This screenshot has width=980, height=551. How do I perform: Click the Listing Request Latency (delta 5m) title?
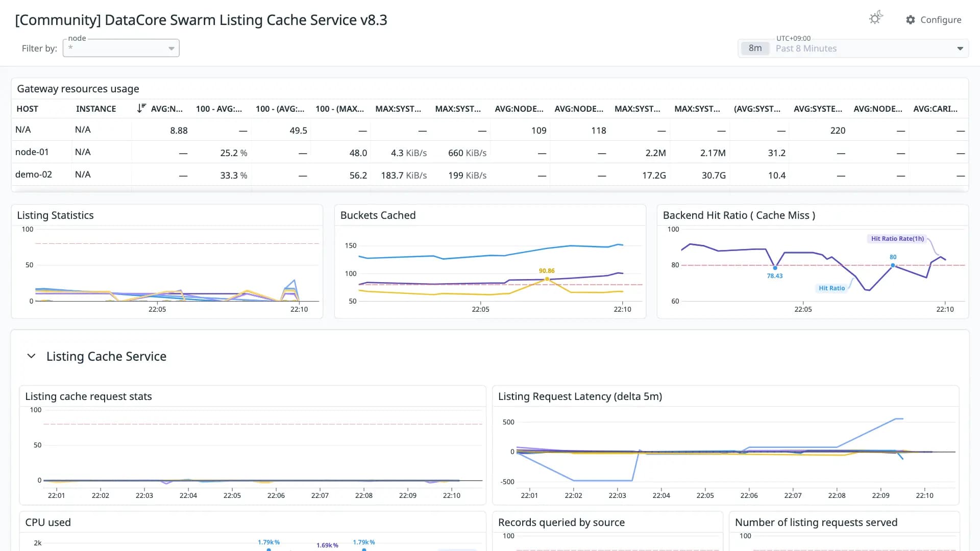[x=580, y=396]
